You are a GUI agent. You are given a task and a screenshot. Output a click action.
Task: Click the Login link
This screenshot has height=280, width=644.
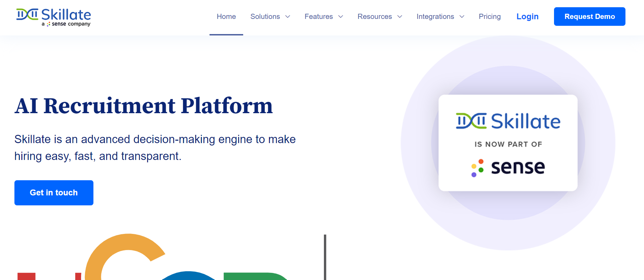tap(528, 17)
